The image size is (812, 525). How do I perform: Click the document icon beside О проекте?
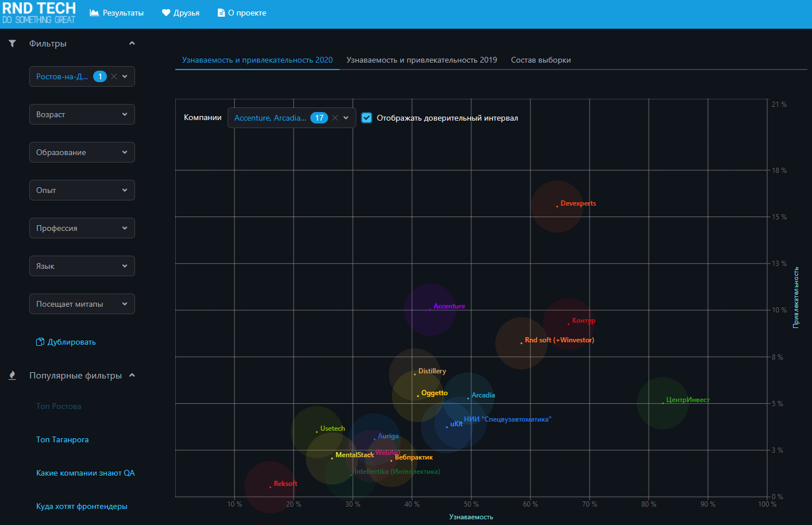(x=221, y=13)
